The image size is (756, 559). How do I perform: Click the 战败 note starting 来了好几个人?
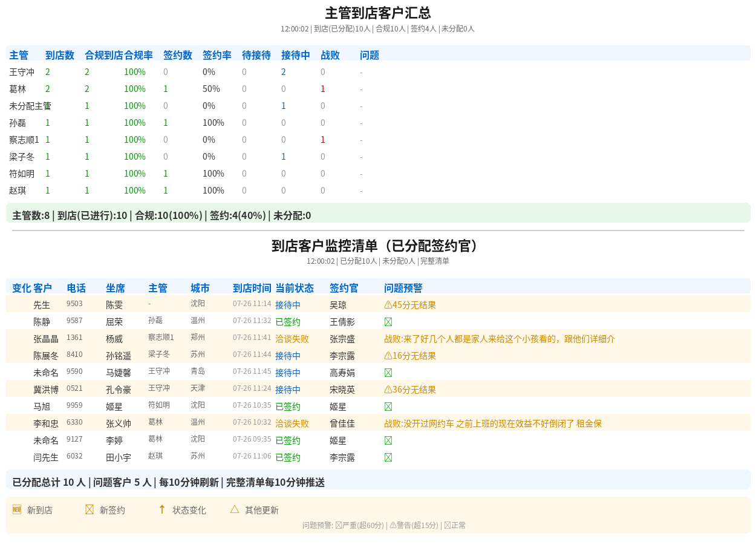(x=500, y=339)
